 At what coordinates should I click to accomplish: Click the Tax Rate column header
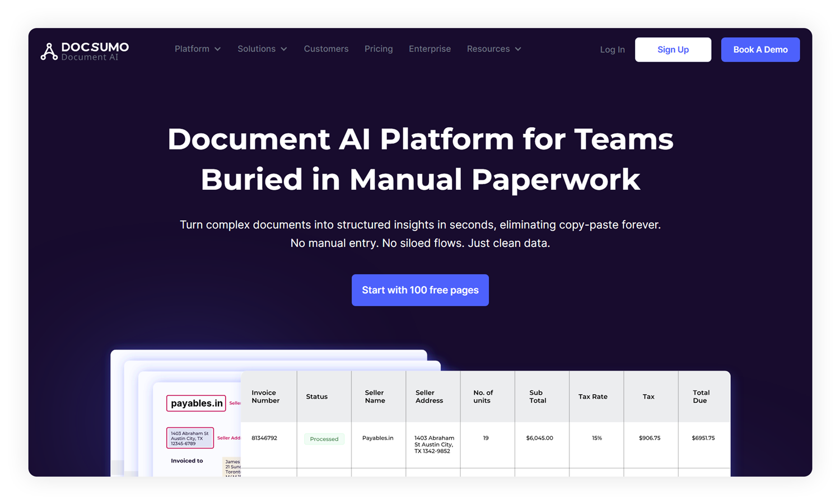(x=592, y=396)
